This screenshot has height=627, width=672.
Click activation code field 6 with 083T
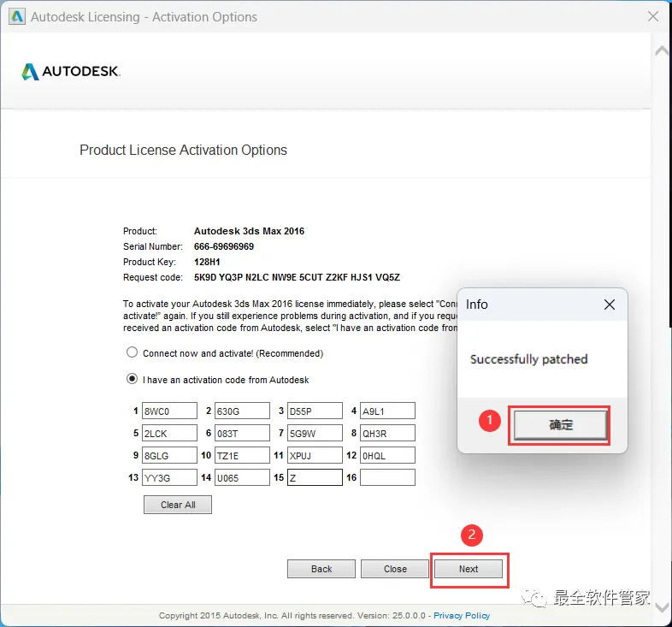coord(242,433)
